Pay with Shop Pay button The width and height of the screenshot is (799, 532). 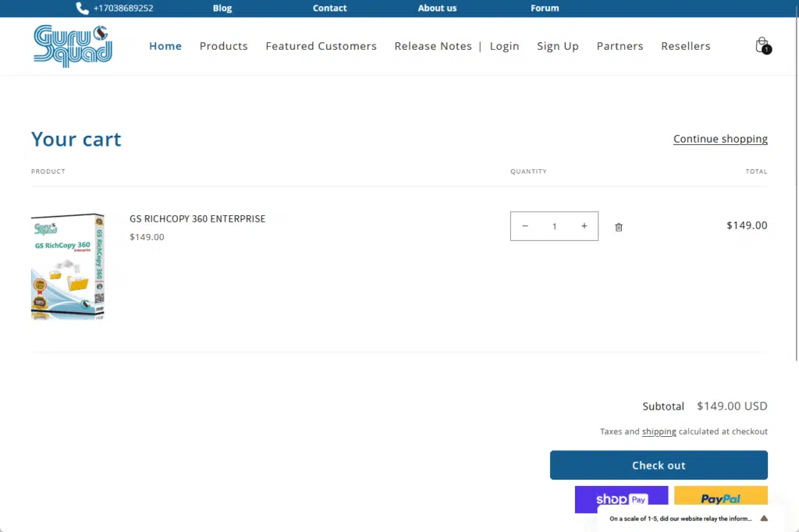point(621,499)
